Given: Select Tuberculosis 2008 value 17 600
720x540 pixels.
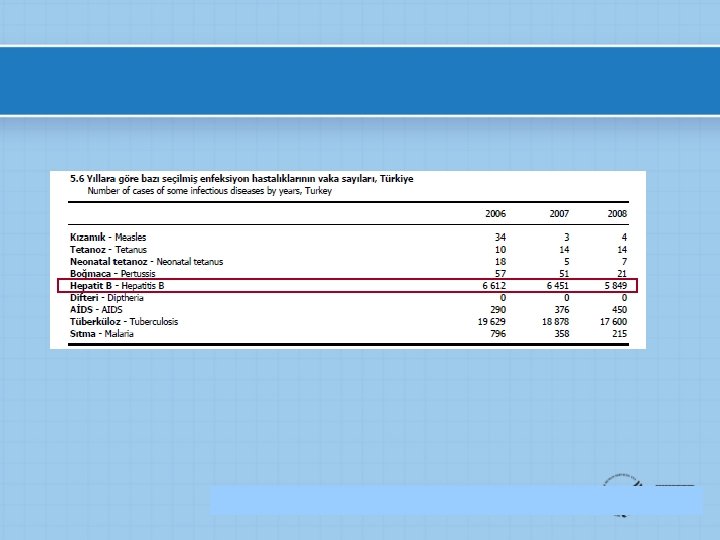Looking at the screenshot, I should pyautogui.click(x=613, y=321).
